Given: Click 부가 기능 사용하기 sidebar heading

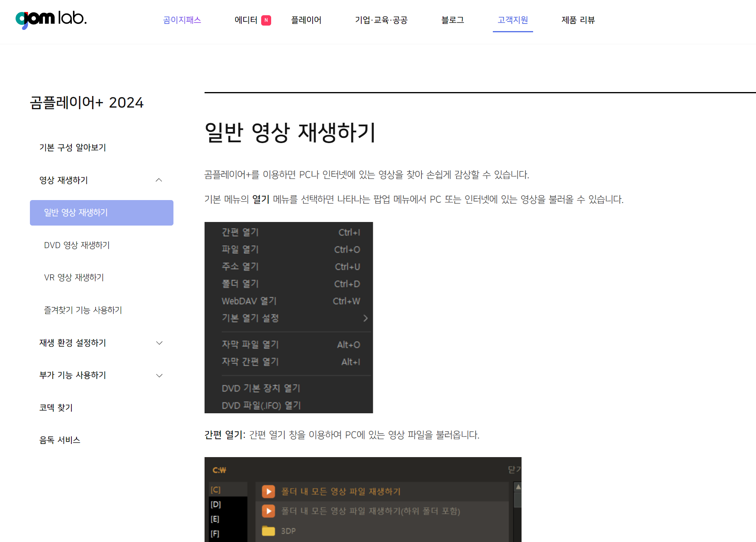Looking at the screenshot, I should 73,375.
